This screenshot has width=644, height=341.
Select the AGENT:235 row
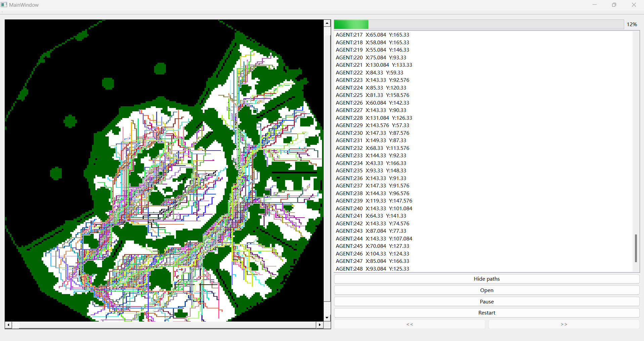coord(484,171)
